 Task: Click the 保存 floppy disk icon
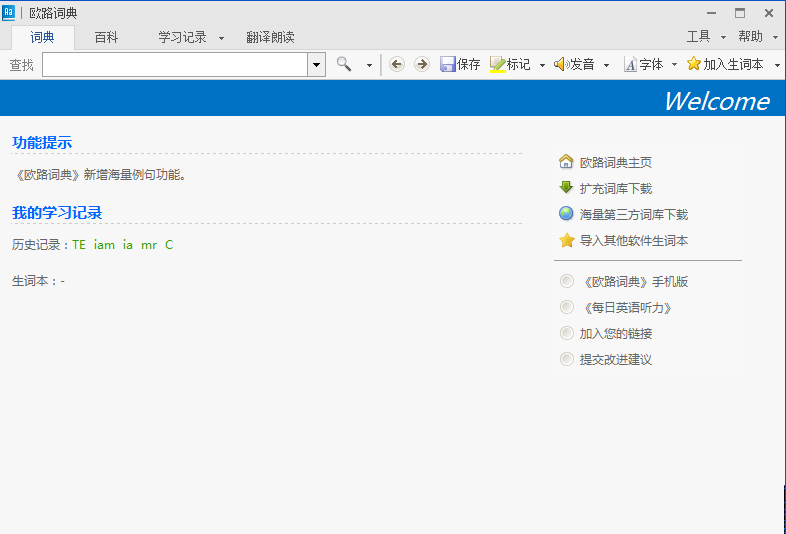(447, 64)
